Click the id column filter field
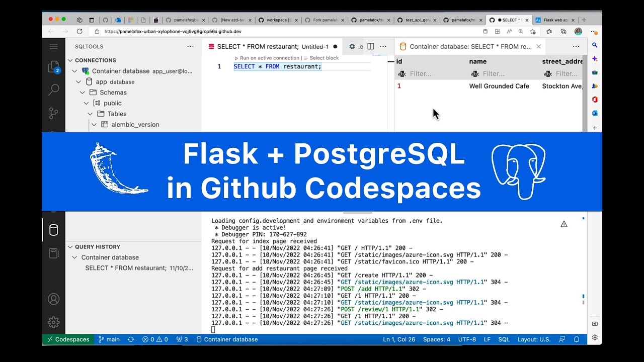Viewport: 644px width, 362px height. (x=432, y=74)
